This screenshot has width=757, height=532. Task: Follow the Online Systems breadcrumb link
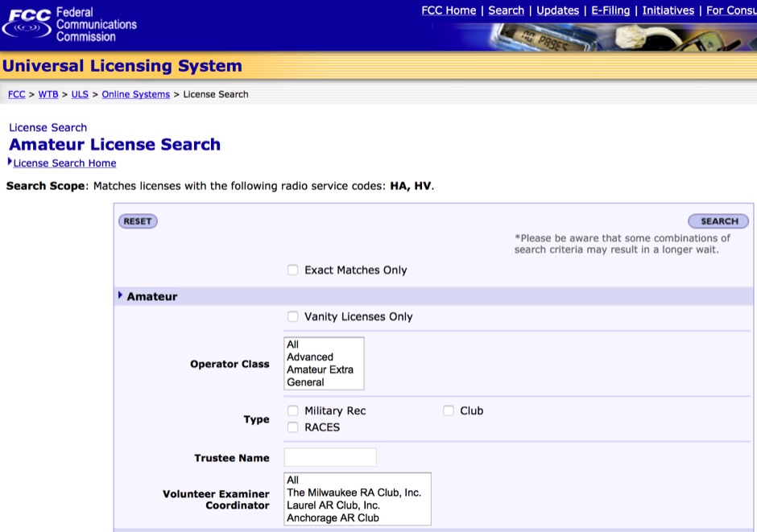135,94
